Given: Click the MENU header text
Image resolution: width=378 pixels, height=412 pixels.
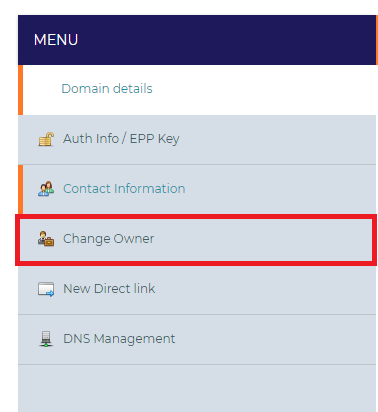Looking at the screenshot, I should [x=56, y=40].
